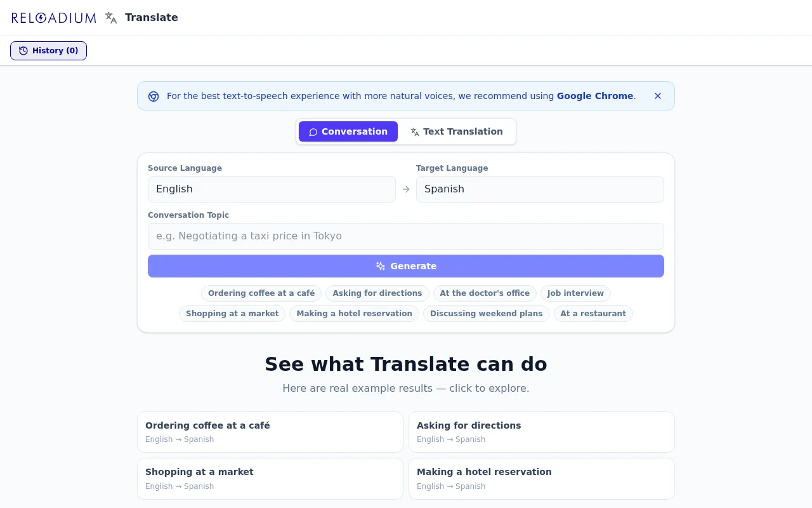812x508 pixels.
Task: Open the Source Language English dropdown
Action: (272, 189)
